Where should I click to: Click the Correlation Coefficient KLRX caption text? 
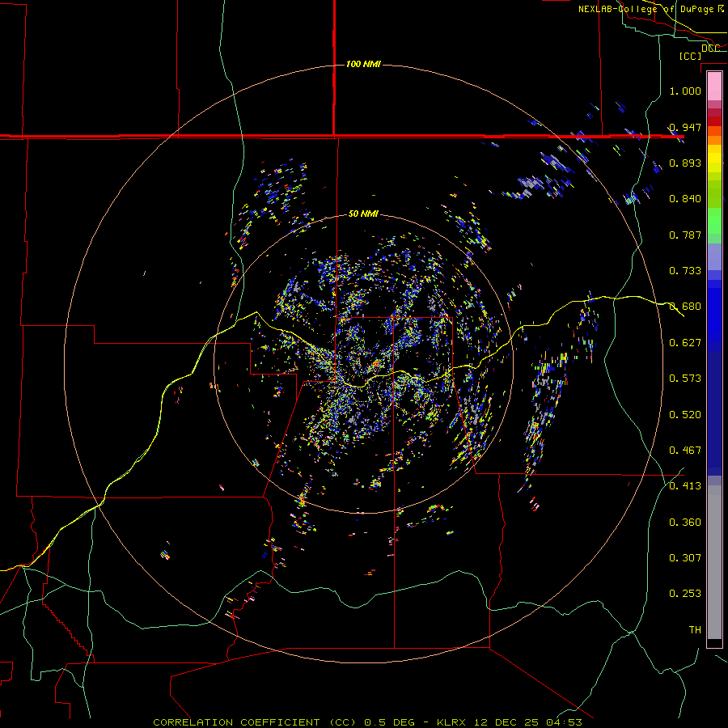(367, 722)
